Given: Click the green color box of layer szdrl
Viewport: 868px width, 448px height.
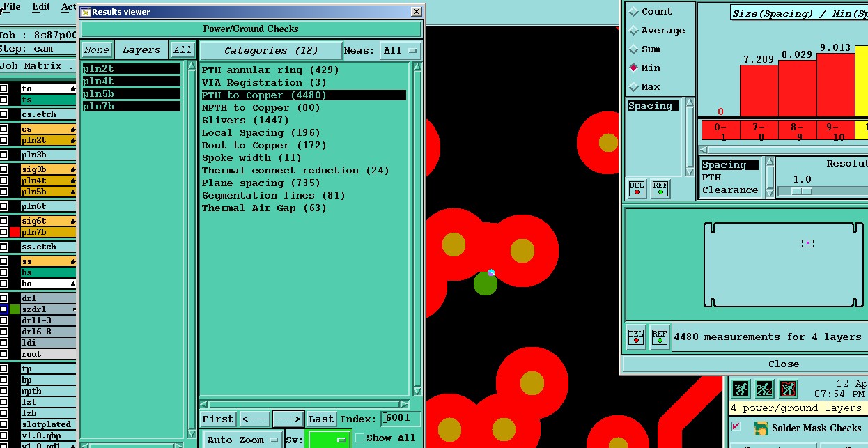Looking at the screenshot, I should (15, 309).
